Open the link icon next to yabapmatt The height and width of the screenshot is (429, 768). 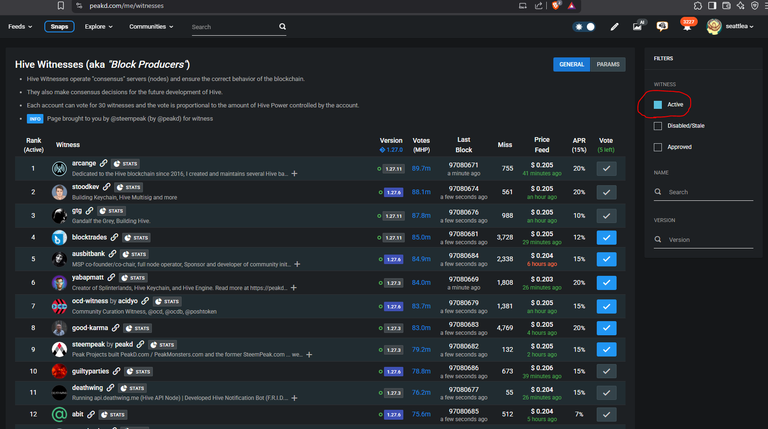(x=111, y=277)
